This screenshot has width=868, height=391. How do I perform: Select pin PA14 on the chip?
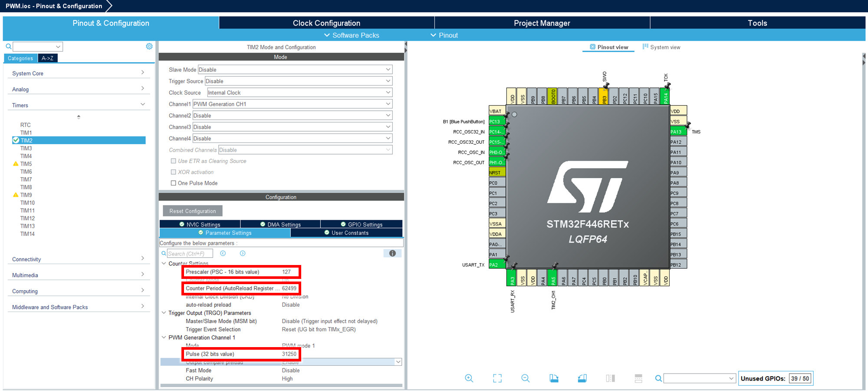[665, 96]
